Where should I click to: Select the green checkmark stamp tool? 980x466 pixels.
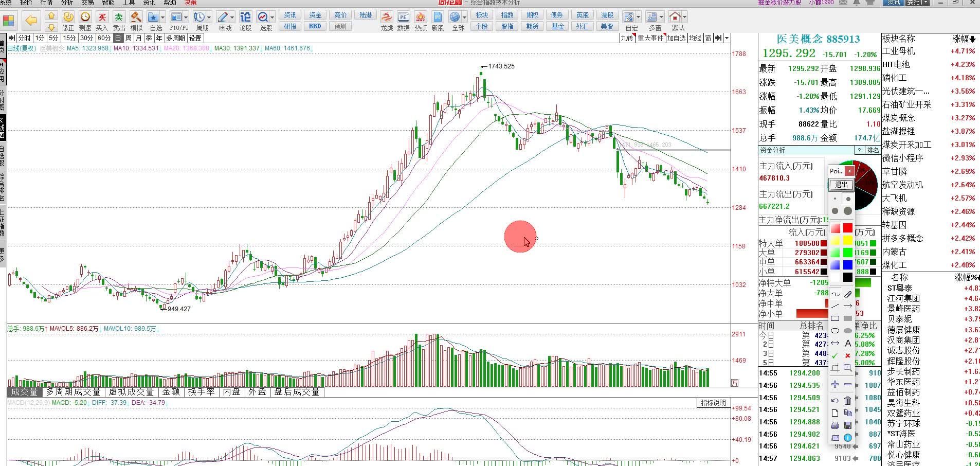(x=835, y=355)
